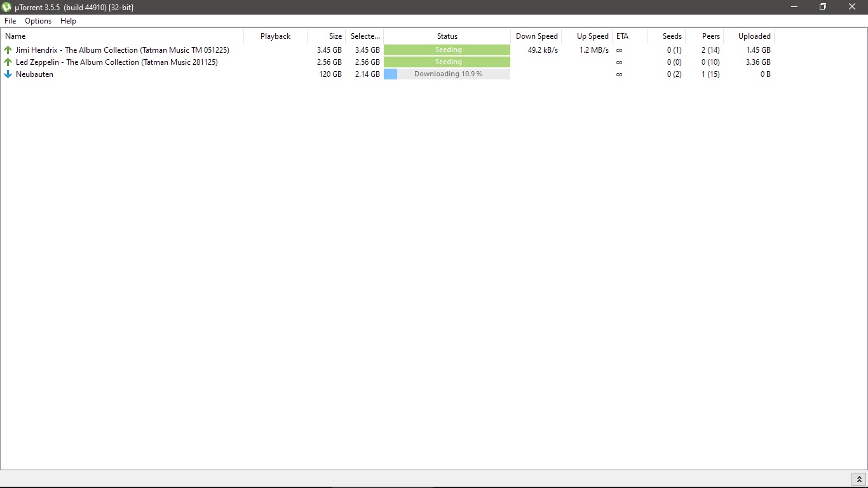Click the 0 B uploaded value for Neubauten
This screenshot has height=488, width=868.
point(765,74)
